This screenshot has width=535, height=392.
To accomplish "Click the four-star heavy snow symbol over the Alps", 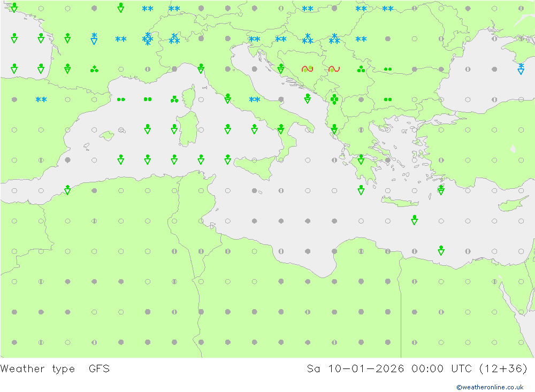I will pos(148,39).
